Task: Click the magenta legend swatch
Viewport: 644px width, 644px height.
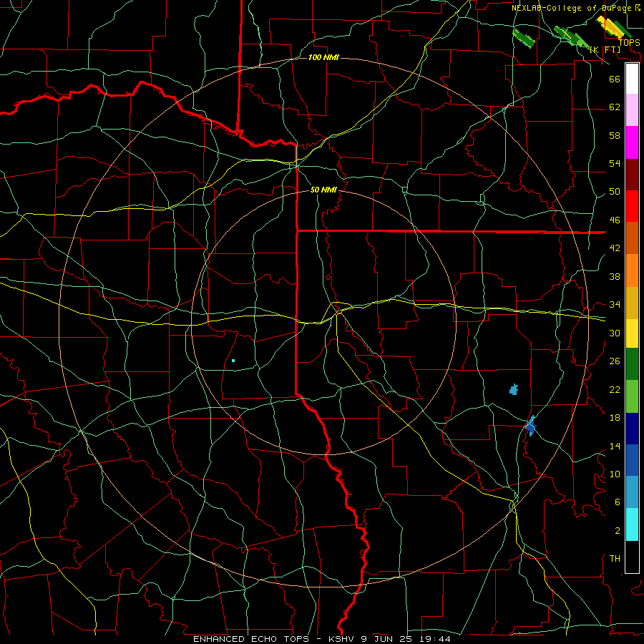Action: [632, 142]
